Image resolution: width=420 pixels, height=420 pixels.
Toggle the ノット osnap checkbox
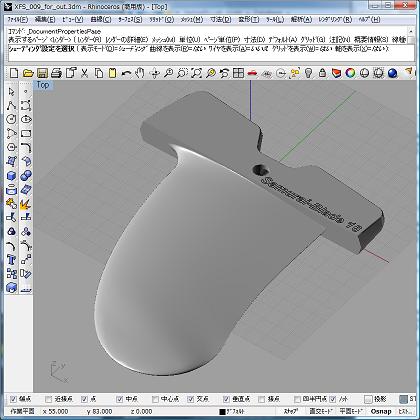pos(332,399)
